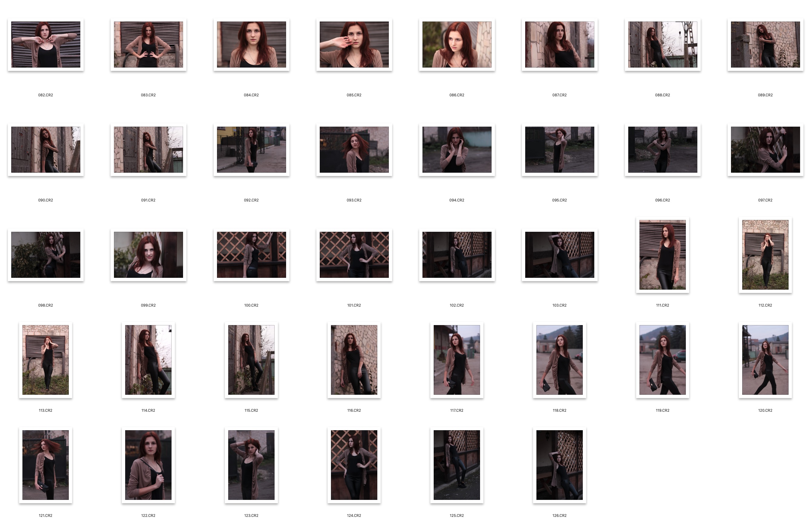This screenshot has height=532, width=811.
Task: Select the 082.CR2 photo thumbnail
Action: [x=46, y=45]
